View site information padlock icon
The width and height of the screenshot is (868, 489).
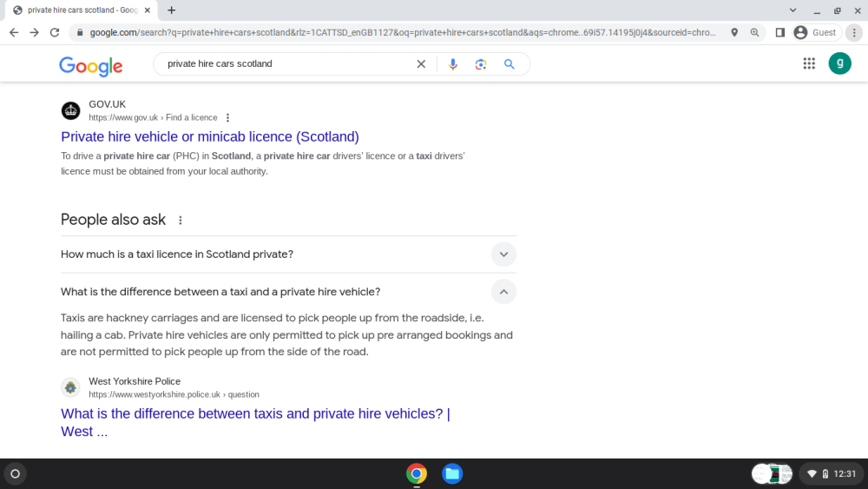point(80,33)
